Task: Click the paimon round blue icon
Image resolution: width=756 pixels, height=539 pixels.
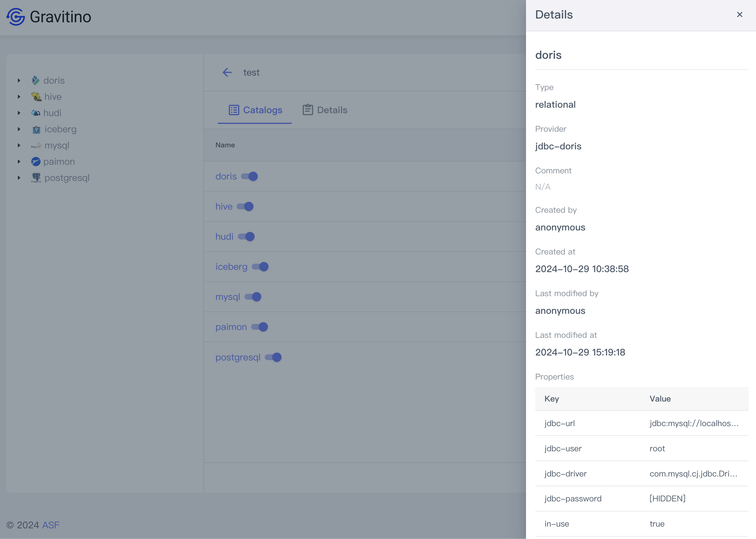Action: [x=36, y=162]
